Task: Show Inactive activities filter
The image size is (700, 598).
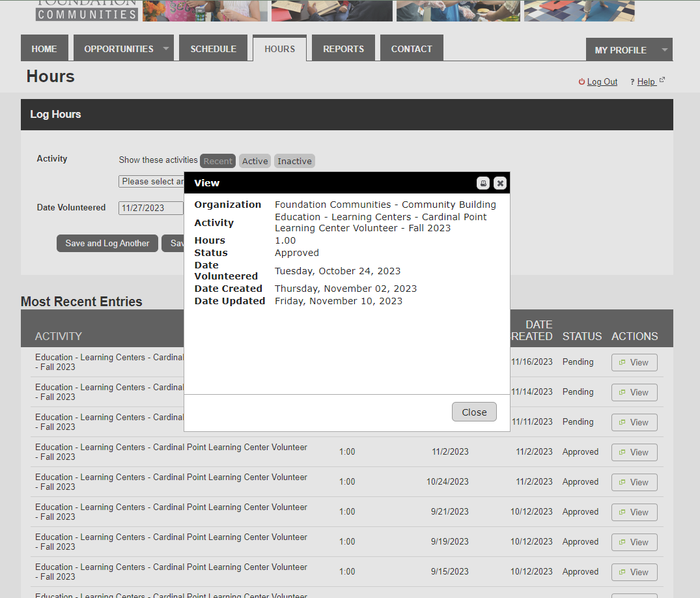Action: tap(294, 161)
